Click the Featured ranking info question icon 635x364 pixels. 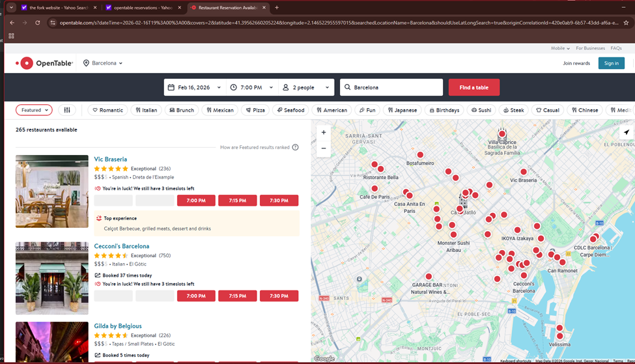pyautogui.click(x=295, y=147)
